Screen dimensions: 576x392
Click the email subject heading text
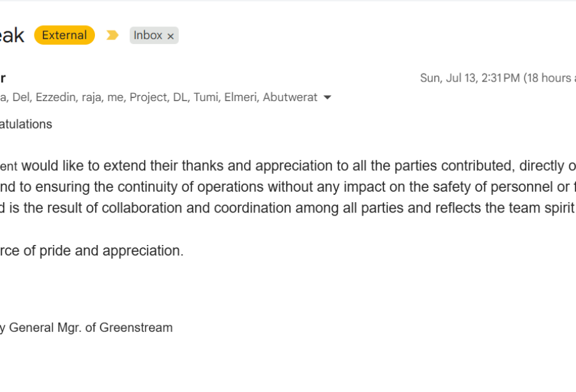click(12, 36)
